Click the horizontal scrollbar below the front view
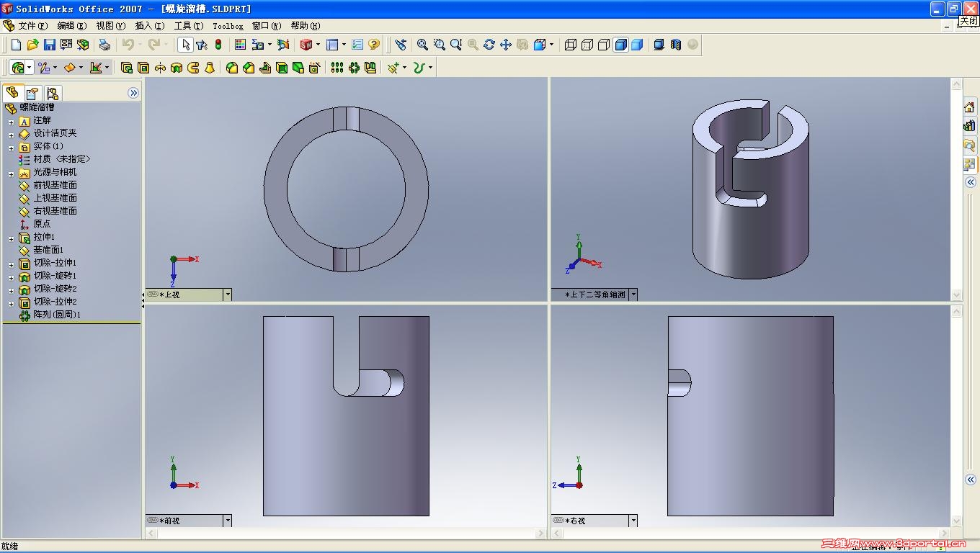The width and height of the screenshot is (980, 553). coord(345,534)
